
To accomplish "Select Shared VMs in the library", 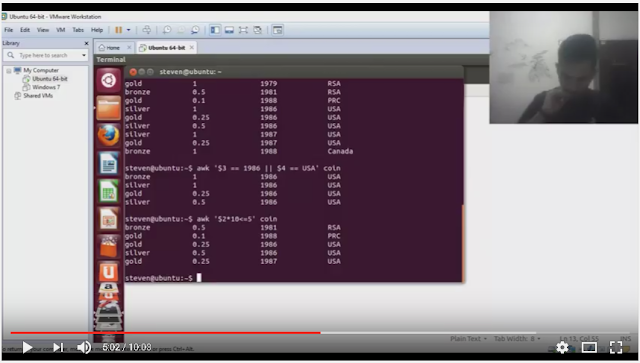I will pos(38,96).
